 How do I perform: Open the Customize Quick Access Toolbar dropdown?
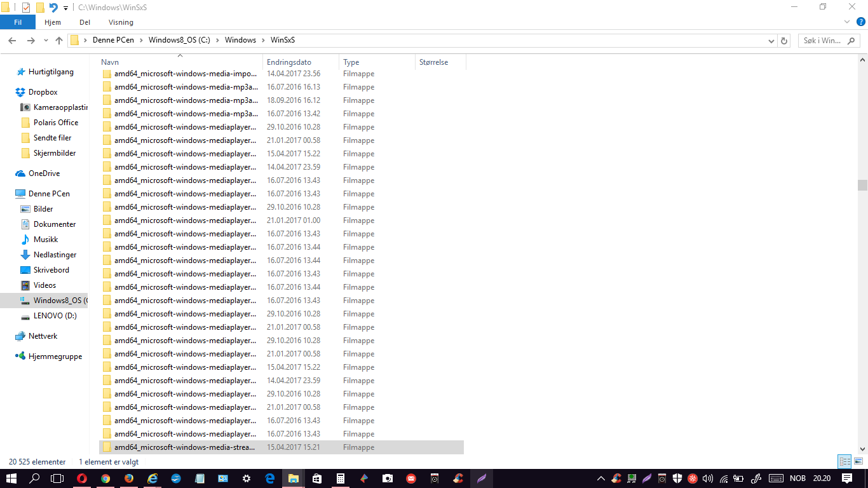pos(65,8)
